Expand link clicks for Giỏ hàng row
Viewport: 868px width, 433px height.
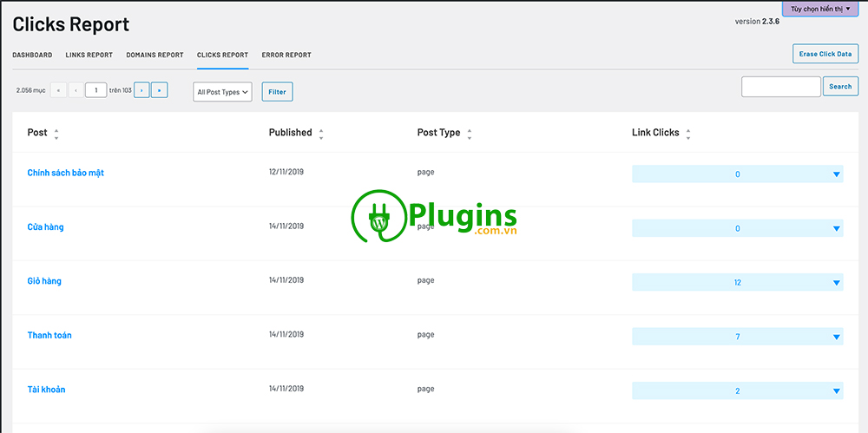[837, 283]
